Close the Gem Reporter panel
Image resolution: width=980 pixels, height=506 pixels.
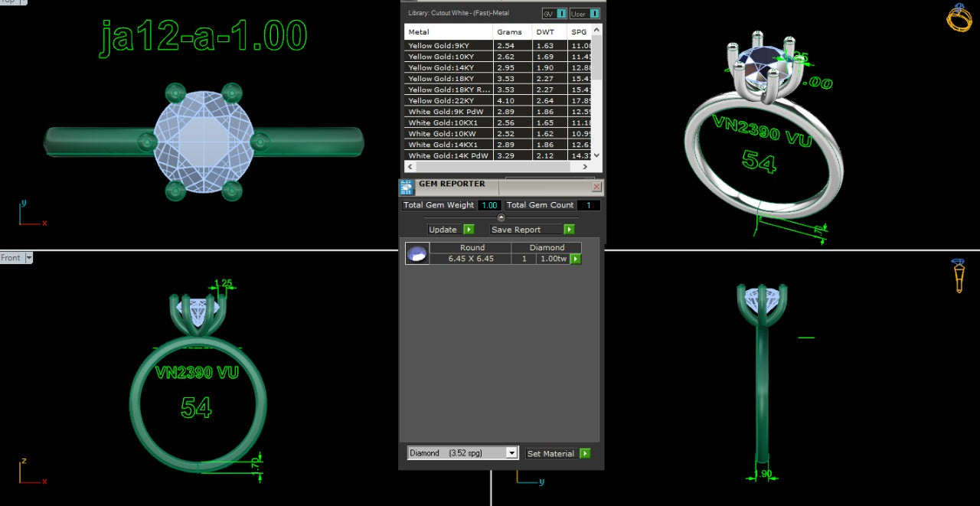point(596,187)
